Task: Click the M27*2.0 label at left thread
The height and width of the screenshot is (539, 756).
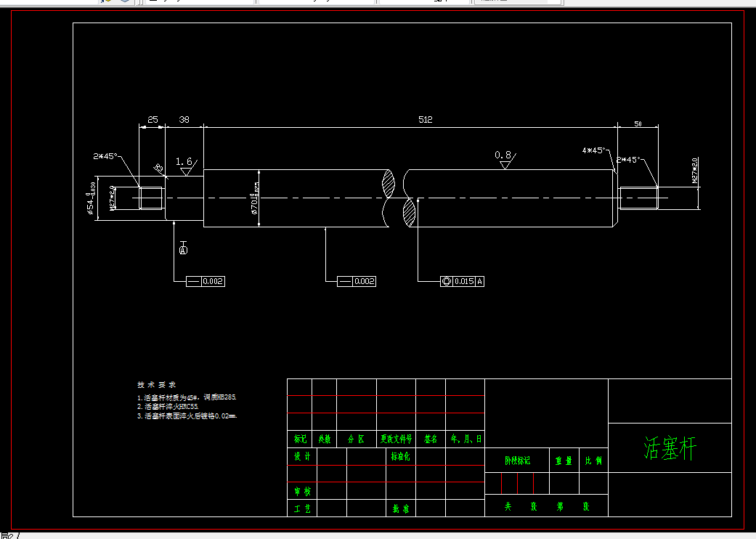Action: click(112, 198)
